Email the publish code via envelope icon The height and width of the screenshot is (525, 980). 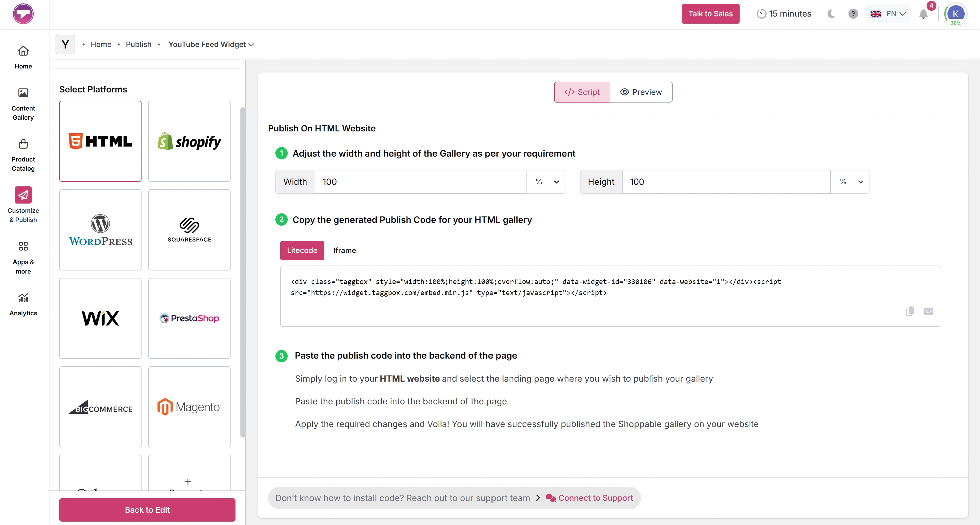(928, 311)
